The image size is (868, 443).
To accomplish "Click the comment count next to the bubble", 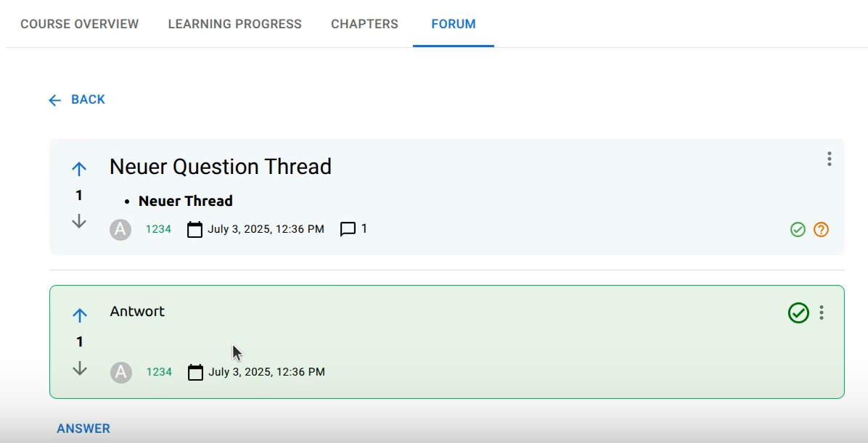I will (x=364, y=228).
